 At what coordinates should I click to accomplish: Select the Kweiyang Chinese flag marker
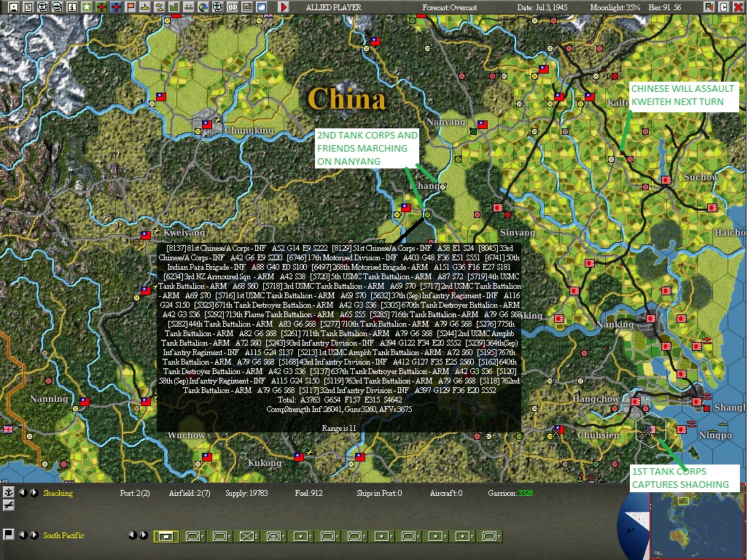[x=146, y=235]
